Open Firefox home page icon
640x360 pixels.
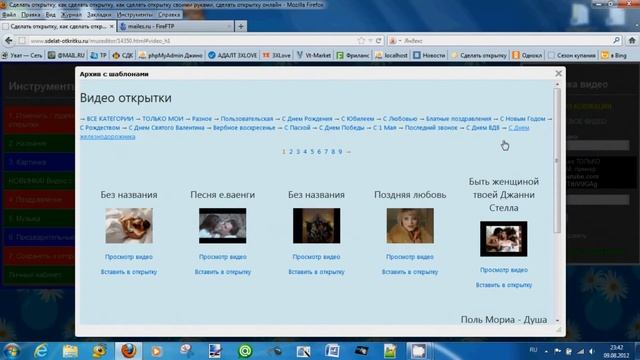pos(632,40)
